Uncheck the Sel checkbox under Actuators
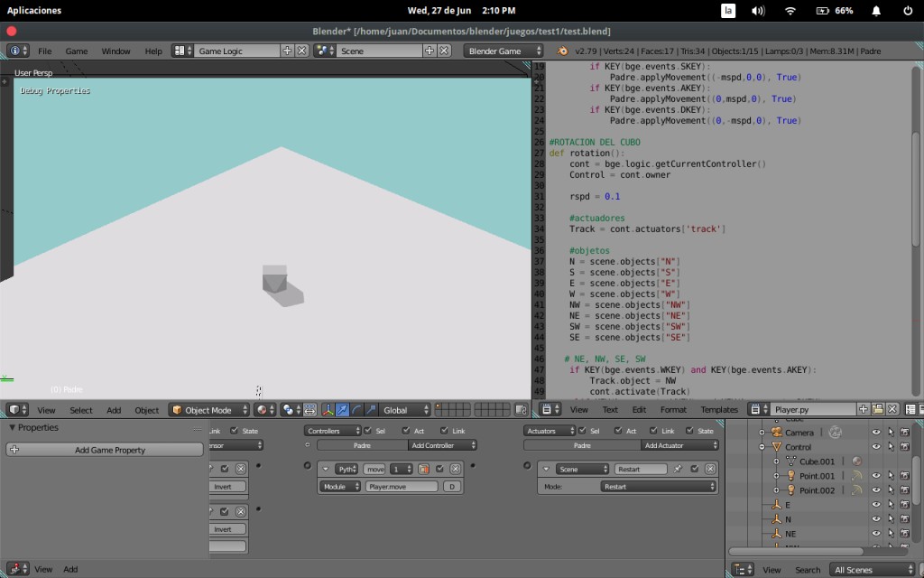Image resolution: width=924 pixels, height=578 pixels. [581, 431]
